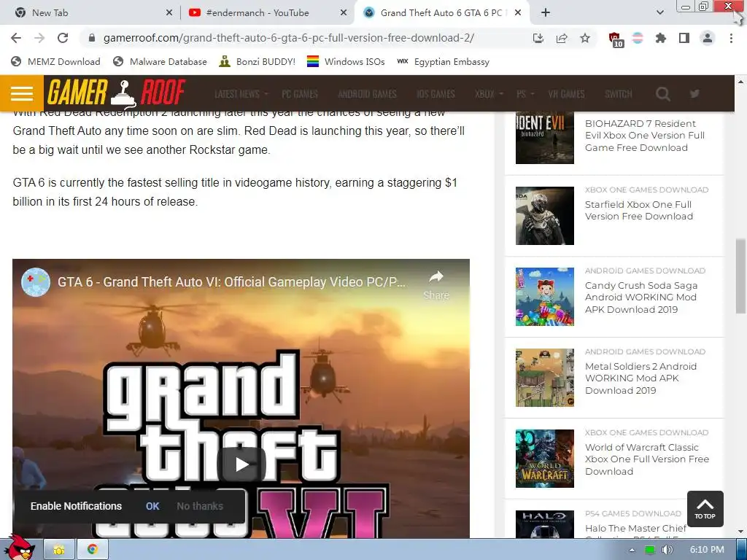Switch to the #endermanch - YouTube tab

click(267, 13)
